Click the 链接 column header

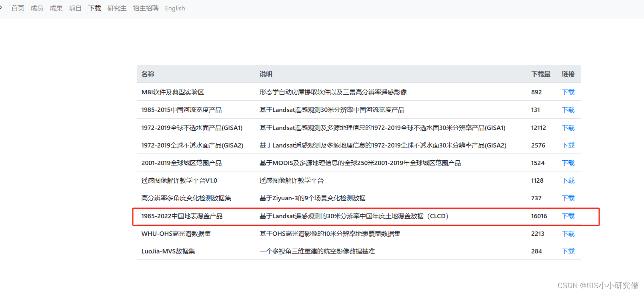(x=568, y=74)
